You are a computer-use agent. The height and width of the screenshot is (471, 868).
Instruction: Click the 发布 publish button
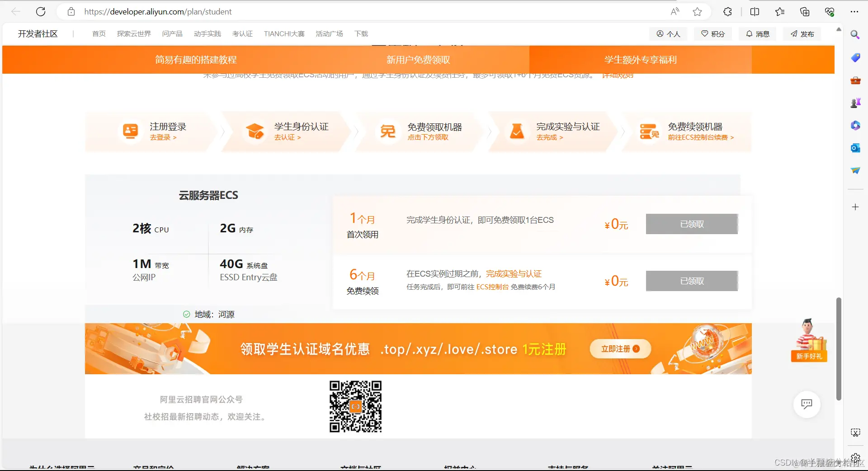point(802,34)
